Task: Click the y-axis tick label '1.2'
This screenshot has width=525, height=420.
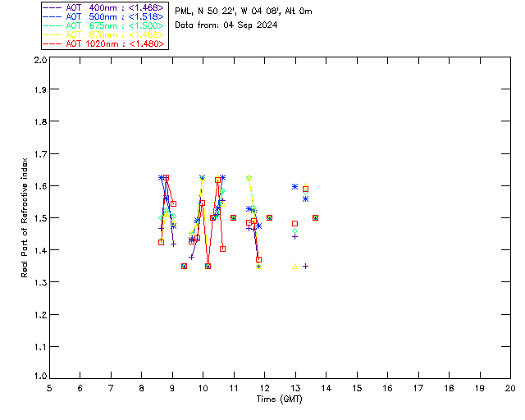Action: click(40, 315)
